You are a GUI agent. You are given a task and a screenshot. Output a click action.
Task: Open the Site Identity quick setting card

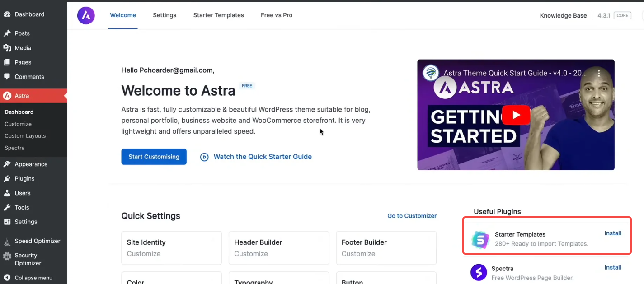point(171,247)
